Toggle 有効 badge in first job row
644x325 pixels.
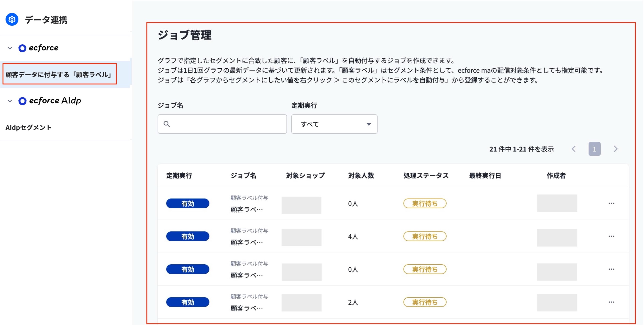(x=188, y=203)
